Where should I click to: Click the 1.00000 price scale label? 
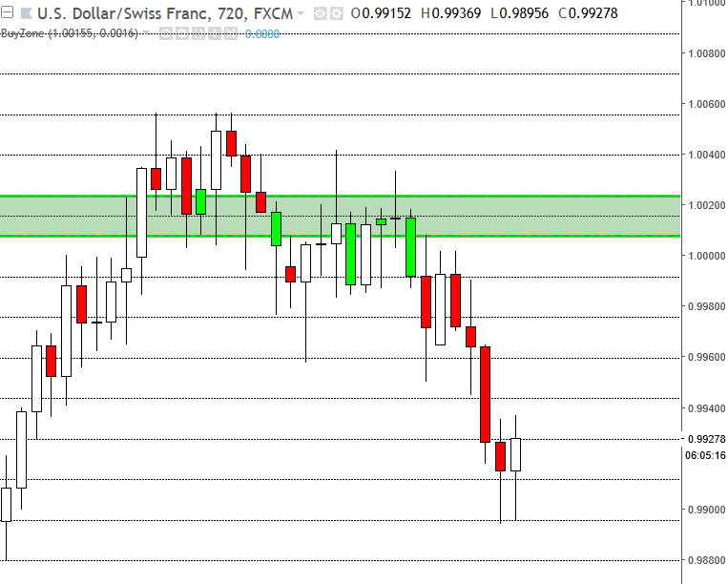point(707,256)
